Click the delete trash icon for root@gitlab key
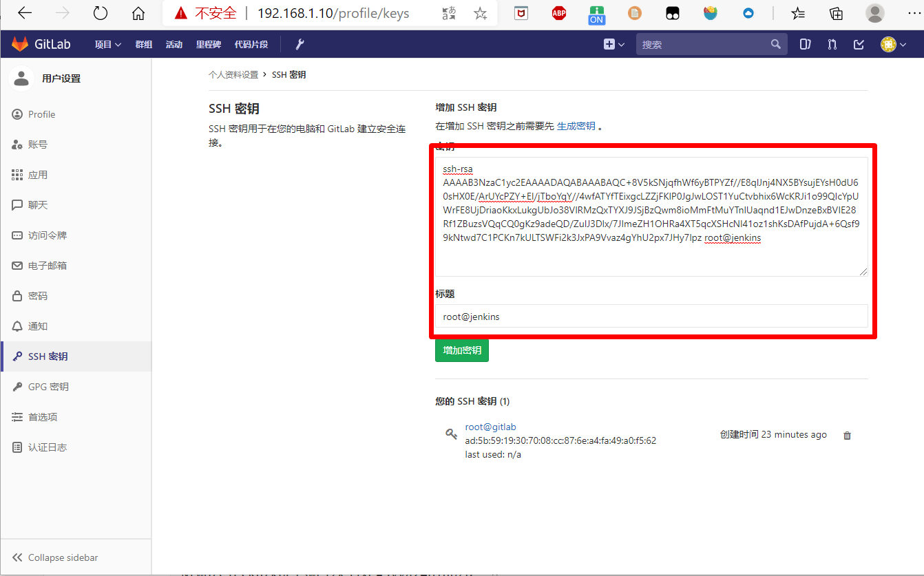This screenshot has width=924, height=576. (x=846, y=435)
